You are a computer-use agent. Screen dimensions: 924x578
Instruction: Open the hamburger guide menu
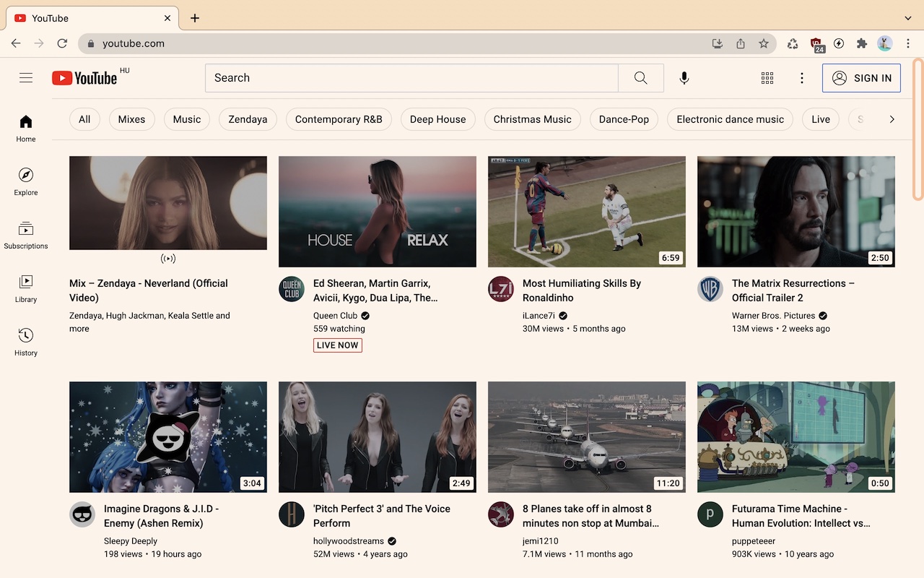pyautogui.click(x=26, y=78)
